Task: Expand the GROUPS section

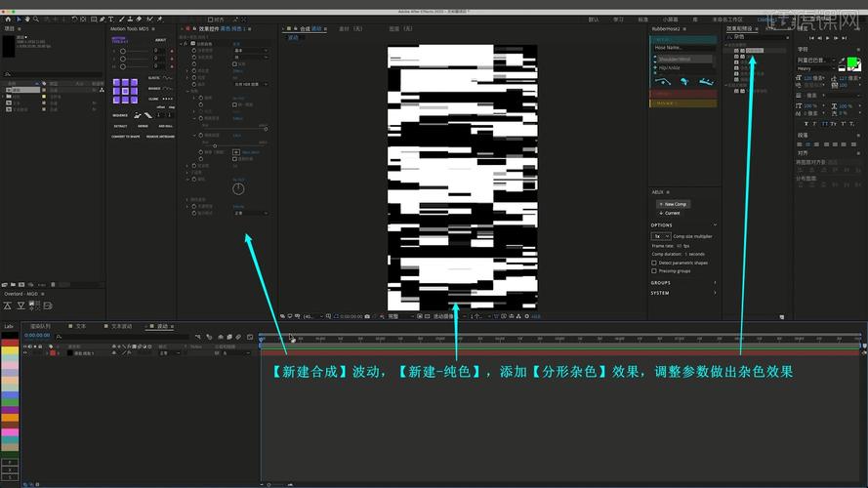Action: [683, 283]
